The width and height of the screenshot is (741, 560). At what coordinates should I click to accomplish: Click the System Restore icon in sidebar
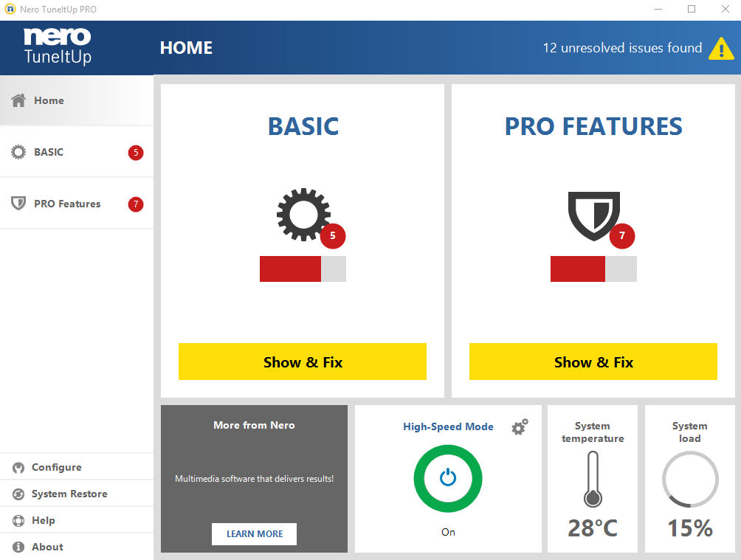[18, 494]
